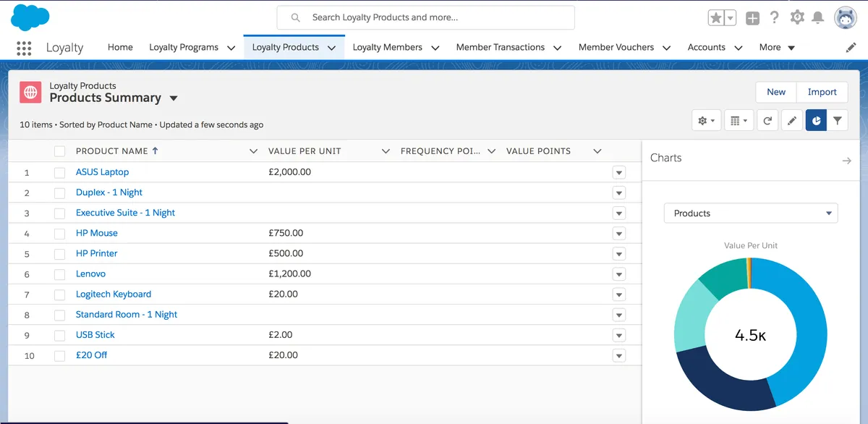Click the 4.5k total in donut center
This screenshot has width=868, height=424.
click(750, 335)
